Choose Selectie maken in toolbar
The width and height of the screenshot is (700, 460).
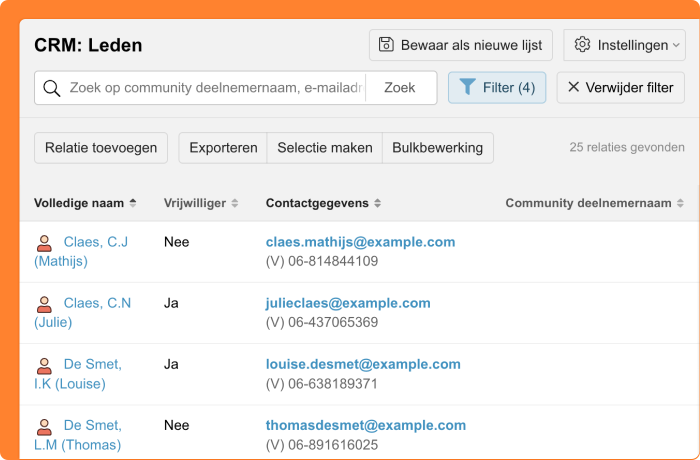tap(325, 148)
